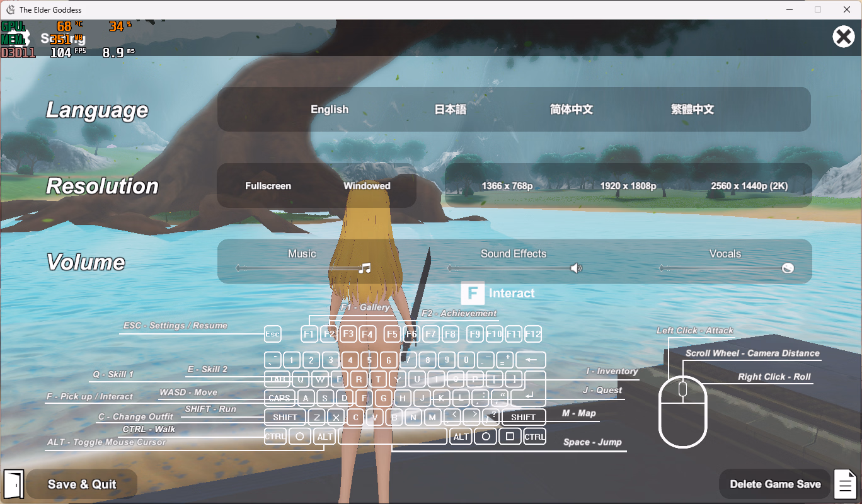This screenshot has width=862, height=504.
Task: Close the Settings screen with the X icon
Action: pos(844,37)
